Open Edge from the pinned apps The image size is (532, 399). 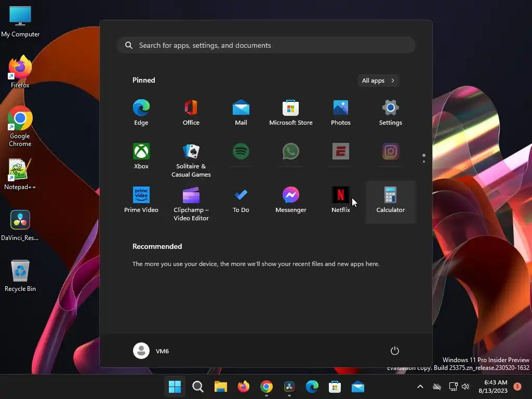pyautogui.click(x=141, y=113)
